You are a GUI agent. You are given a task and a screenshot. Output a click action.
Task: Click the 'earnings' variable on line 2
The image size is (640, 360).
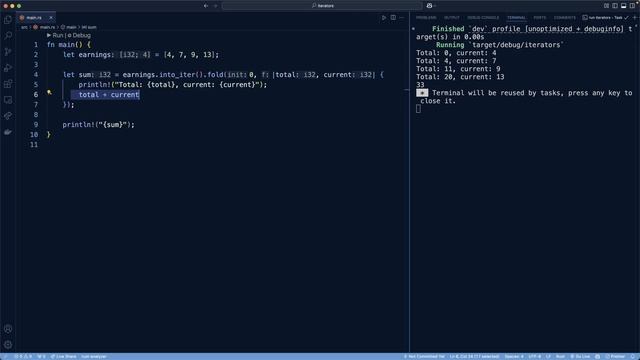[94, 55]
